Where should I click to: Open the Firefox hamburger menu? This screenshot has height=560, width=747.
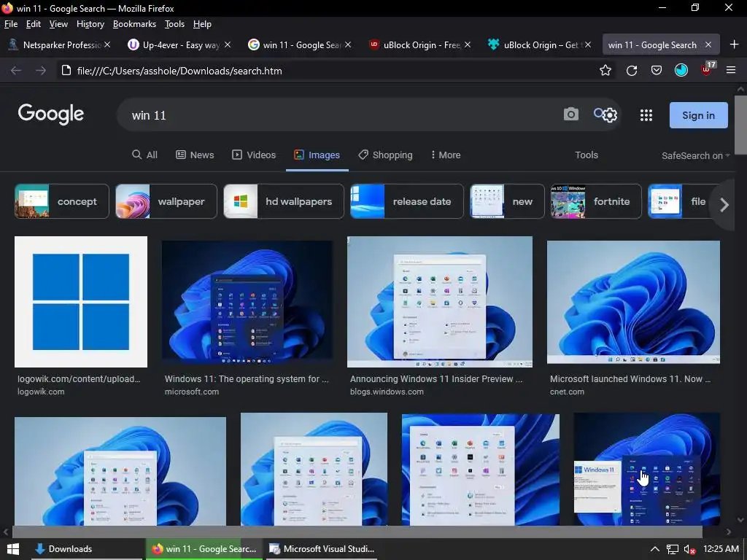(x=731, y=71)
